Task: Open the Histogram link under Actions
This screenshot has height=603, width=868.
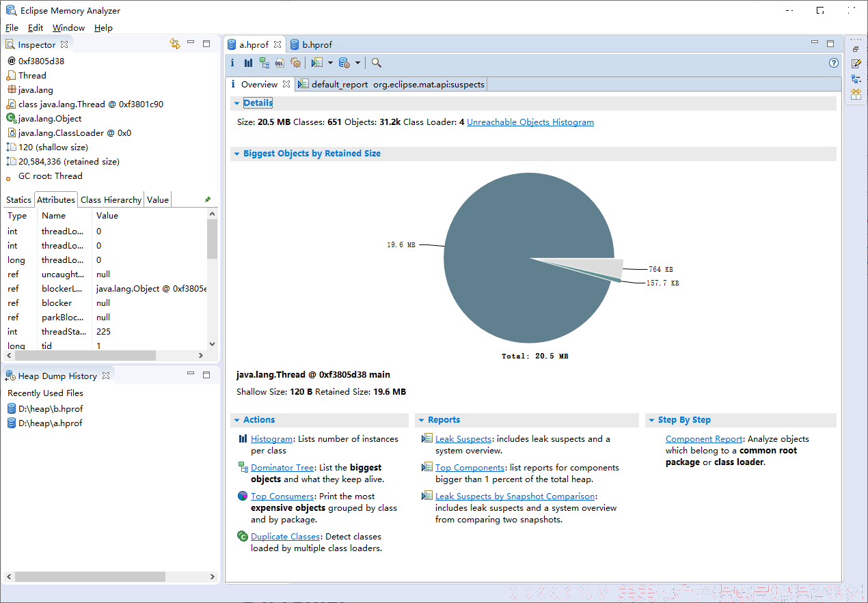Action: 271,439
